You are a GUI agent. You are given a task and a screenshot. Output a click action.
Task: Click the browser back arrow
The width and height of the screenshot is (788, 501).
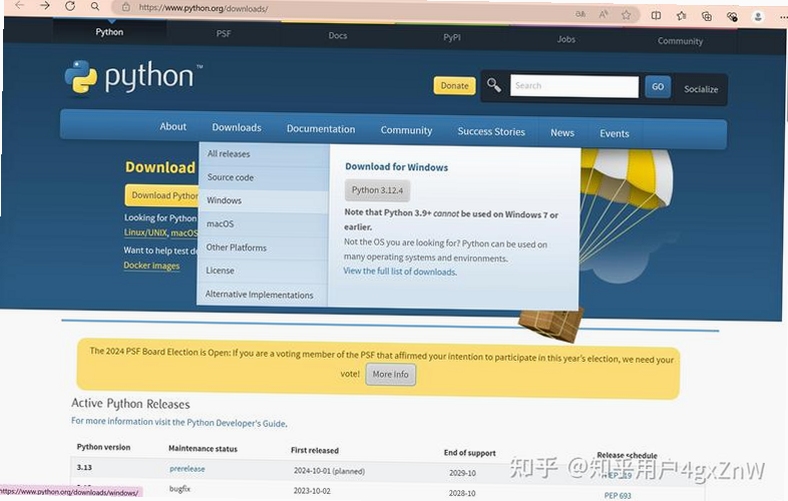(19, 6)
